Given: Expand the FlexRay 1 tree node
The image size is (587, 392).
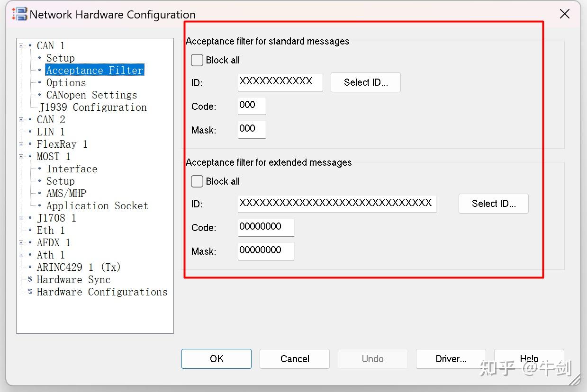Looking at the screenshot, I should click(22, 144).
